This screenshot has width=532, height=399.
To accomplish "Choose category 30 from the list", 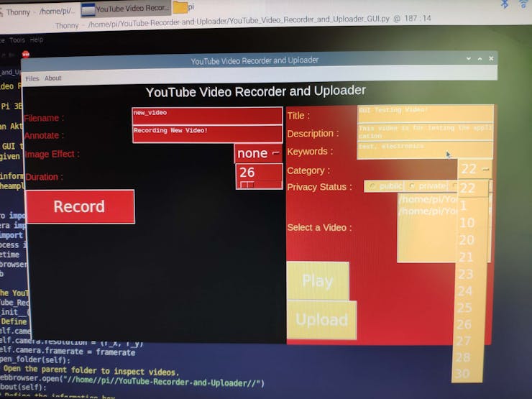I will tap(467, 374).
